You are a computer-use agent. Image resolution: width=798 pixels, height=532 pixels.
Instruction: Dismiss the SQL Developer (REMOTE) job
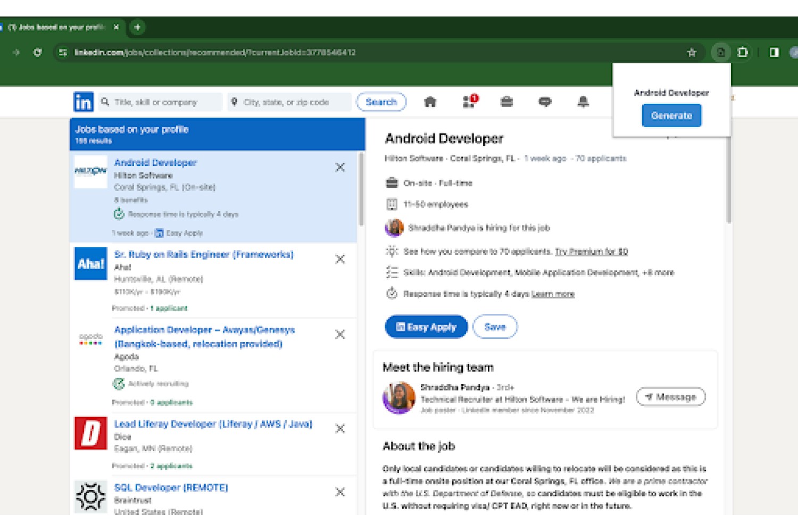[340, 492]
